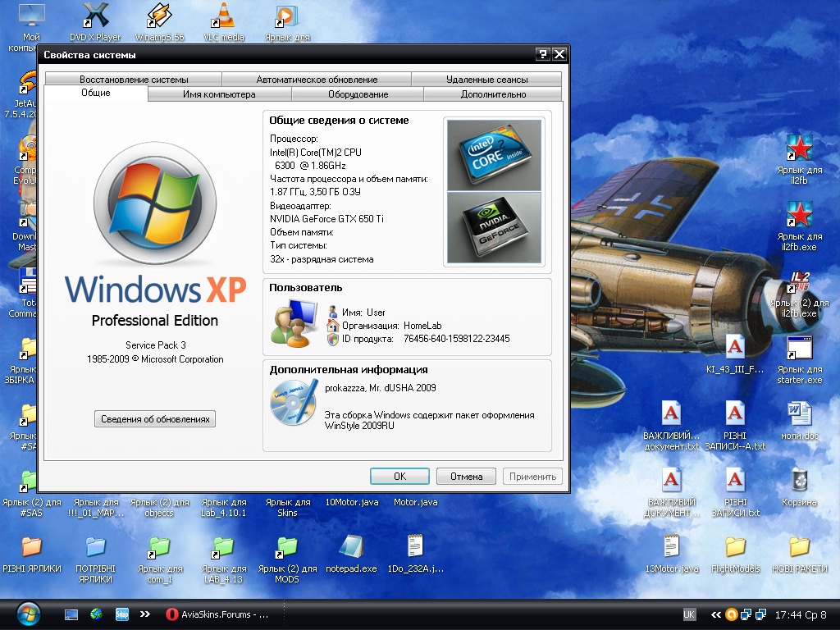Screen dimensions: 840x630
Task: Click the question mark help button in title bar
Action: coord(542,54)
